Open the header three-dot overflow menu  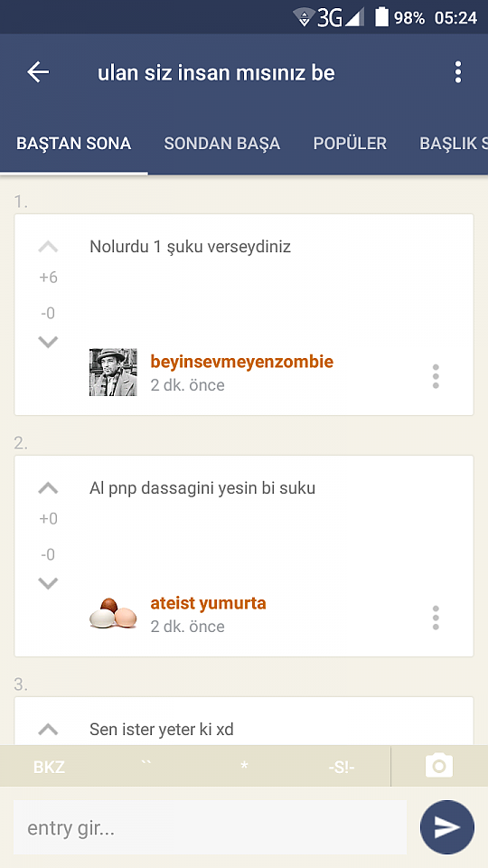[x=457, y=72]
